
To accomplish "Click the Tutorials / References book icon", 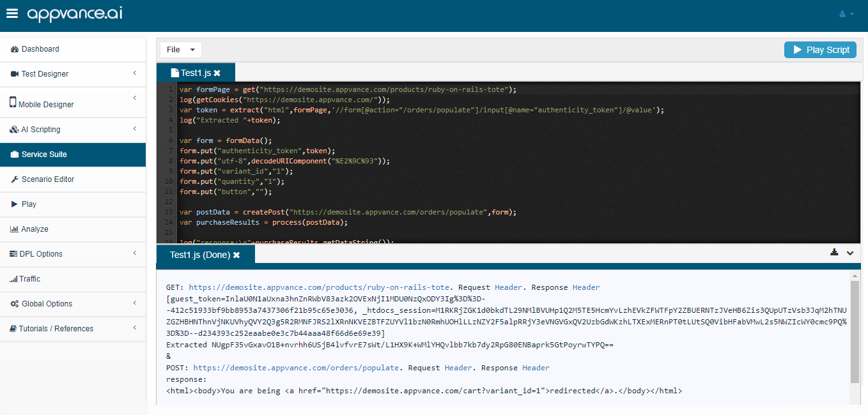I will tap(13, 329).
